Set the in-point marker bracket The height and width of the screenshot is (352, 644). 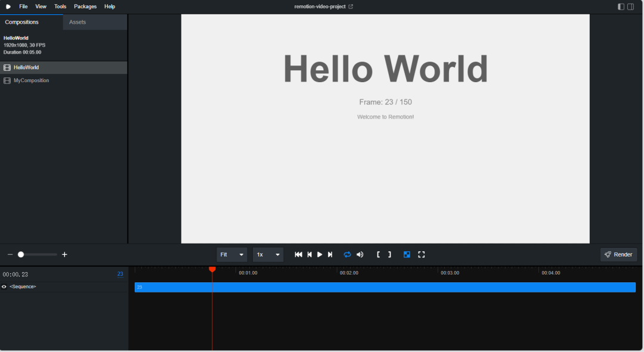pyautogui.click(x=379, y=255)
